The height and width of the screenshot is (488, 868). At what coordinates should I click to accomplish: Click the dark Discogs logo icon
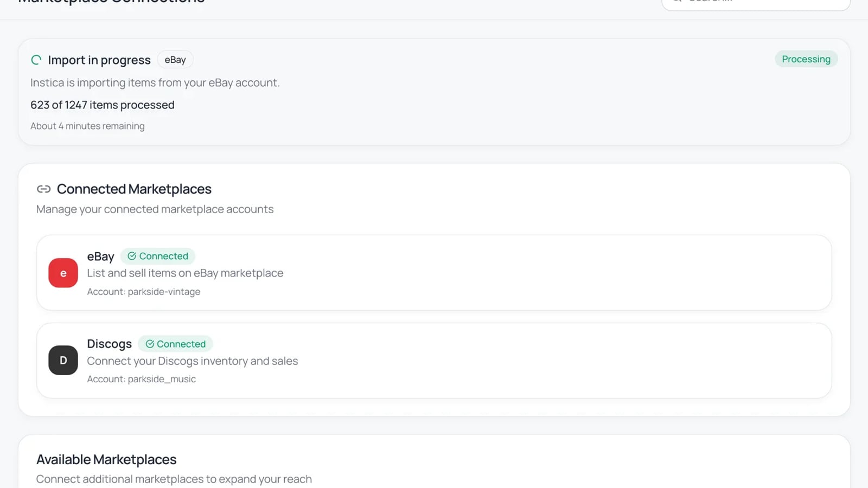coord(63,360)
